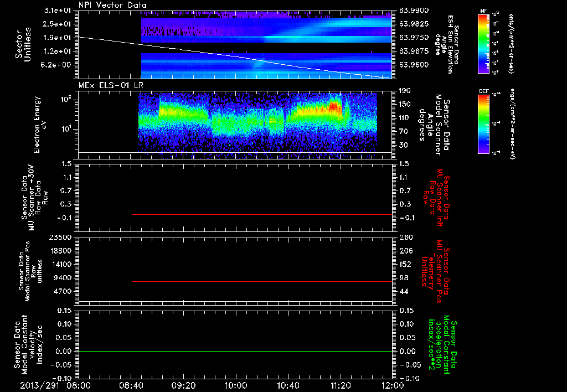Click the '14100' scanner position tick
Screen dimensions: 567x392
60,264
